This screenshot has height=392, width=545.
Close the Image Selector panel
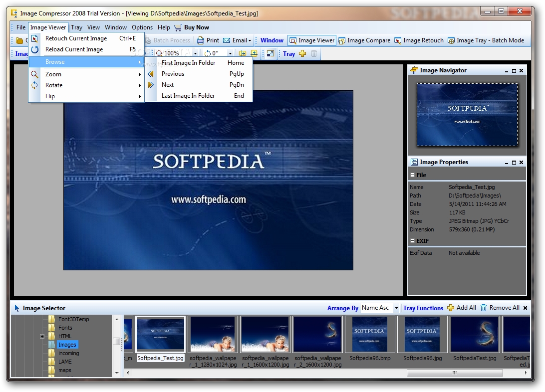point(525,308)
